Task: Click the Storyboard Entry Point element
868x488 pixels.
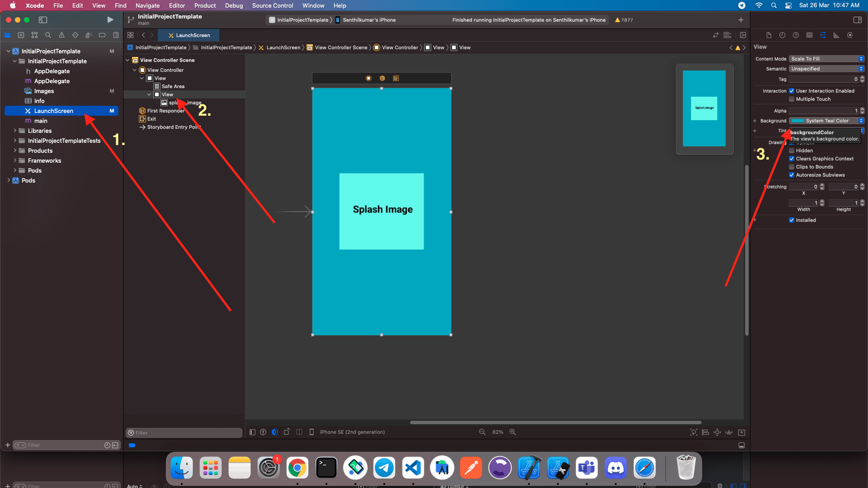Action: [x=174, y=127]
